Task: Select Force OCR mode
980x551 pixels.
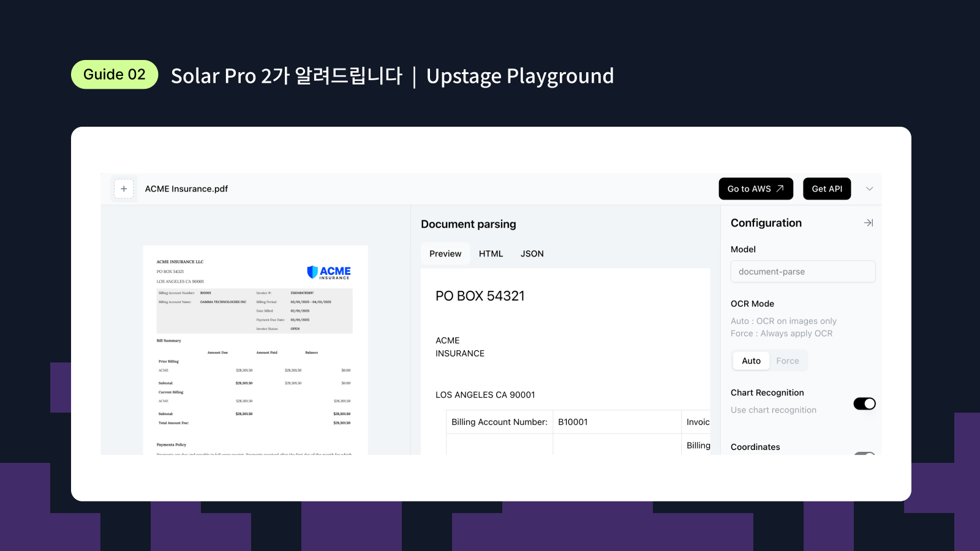Action: tap(788, 361)
